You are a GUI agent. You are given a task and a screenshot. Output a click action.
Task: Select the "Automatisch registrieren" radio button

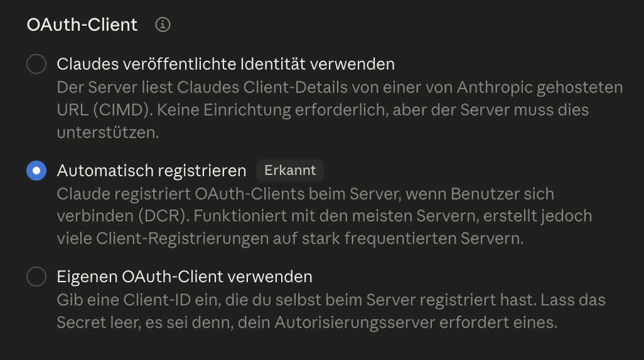tap(36, 171)
